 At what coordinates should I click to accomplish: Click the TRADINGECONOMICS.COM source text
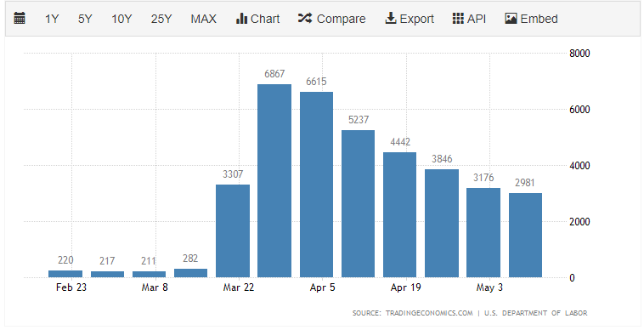pos(429,313)
